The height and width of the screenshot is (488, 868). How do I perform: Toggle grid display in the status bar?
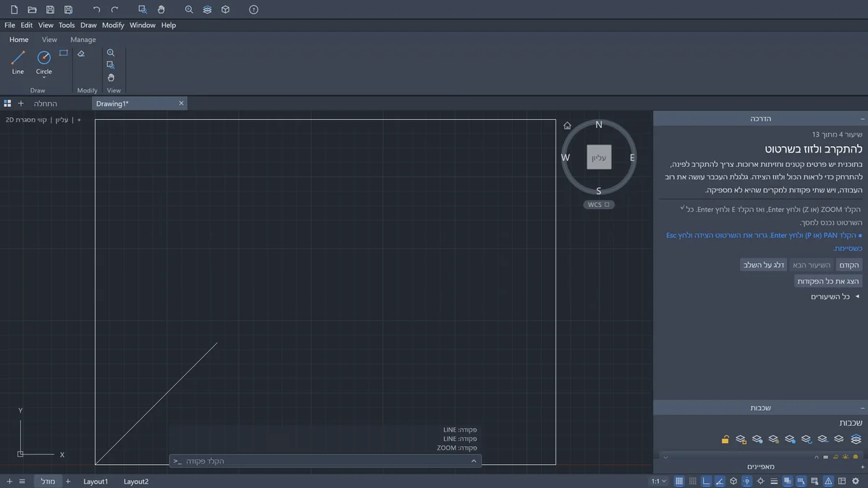679,481
